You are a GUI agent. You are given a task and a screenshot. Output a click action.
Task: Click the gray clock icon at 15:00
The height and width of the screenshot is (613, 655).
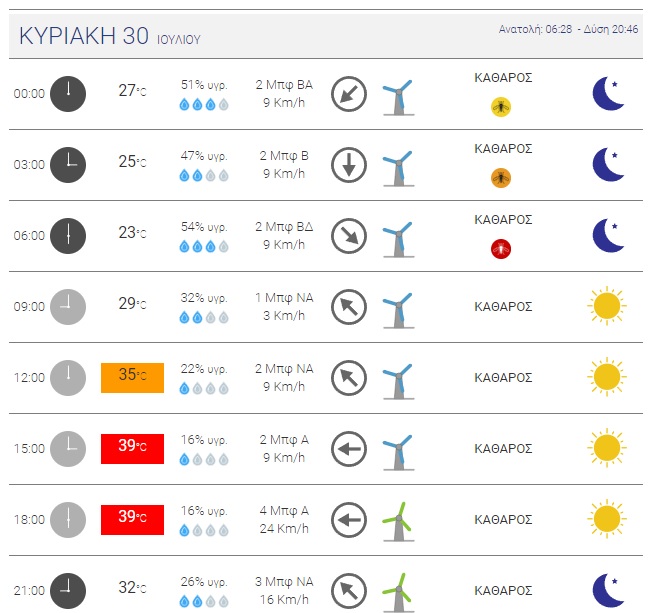[x=68, y=449]
